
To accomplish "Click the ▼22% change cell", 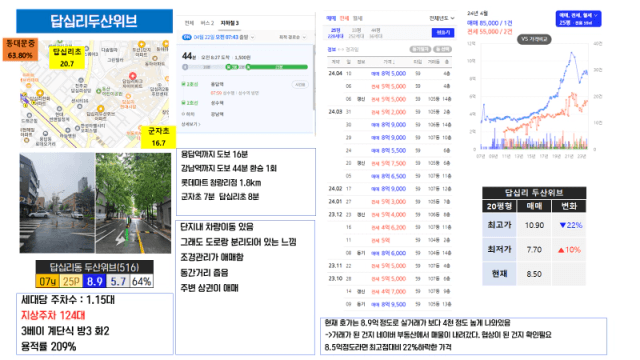I will point(569,225).
